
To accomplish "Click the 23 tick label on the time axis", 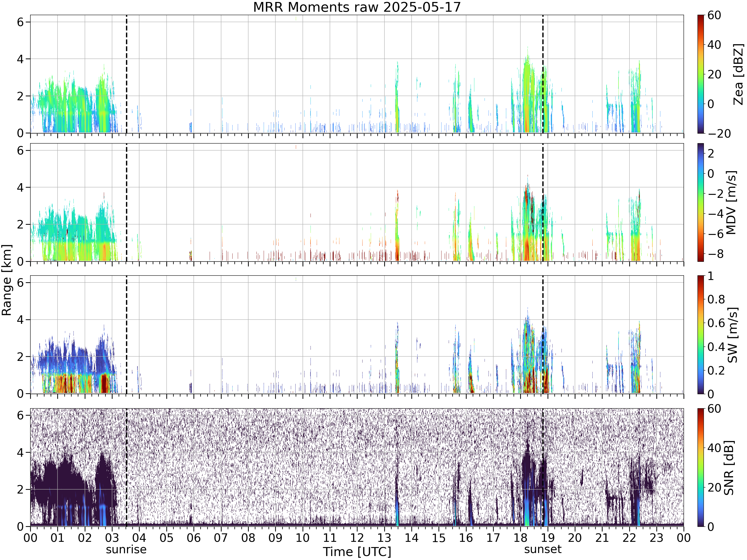I will (657, 538).
